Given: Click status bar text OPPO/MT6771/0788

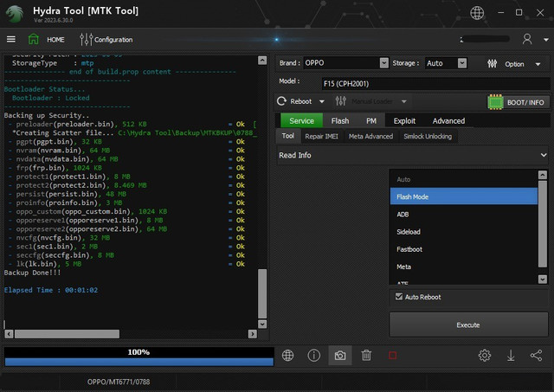Looking at the screenshot, I should tap(119, 382).
